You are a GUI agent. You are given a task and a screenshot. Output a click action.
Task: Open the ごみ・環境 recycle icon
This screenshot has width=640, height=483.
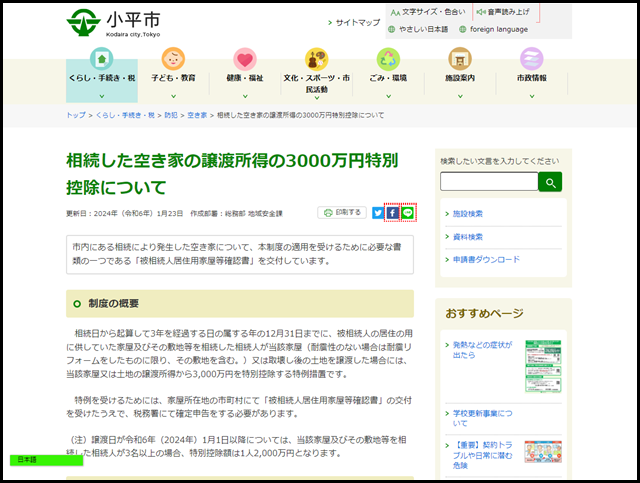click(388, 59)
